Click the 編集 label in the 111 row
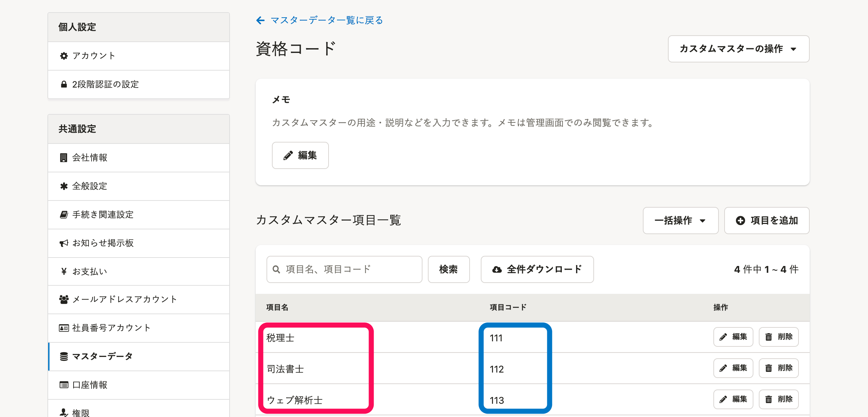Image resolution: width=868 pixels, height=417 pixels. tap(739, 337)
